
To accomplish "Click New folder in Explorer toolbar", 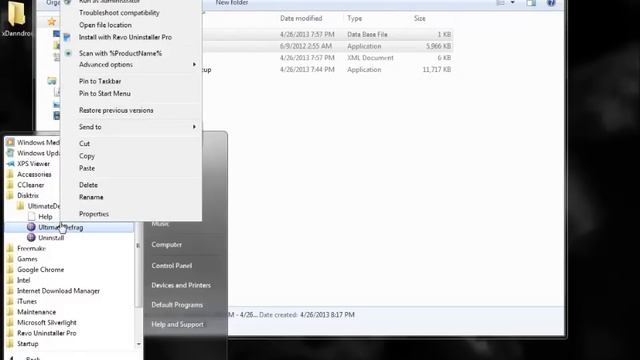I will pyautogui.click(x=232, y=3).
